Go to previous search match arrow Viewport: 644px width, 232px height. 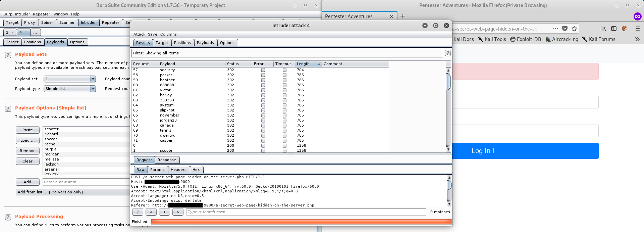(151, 212)
